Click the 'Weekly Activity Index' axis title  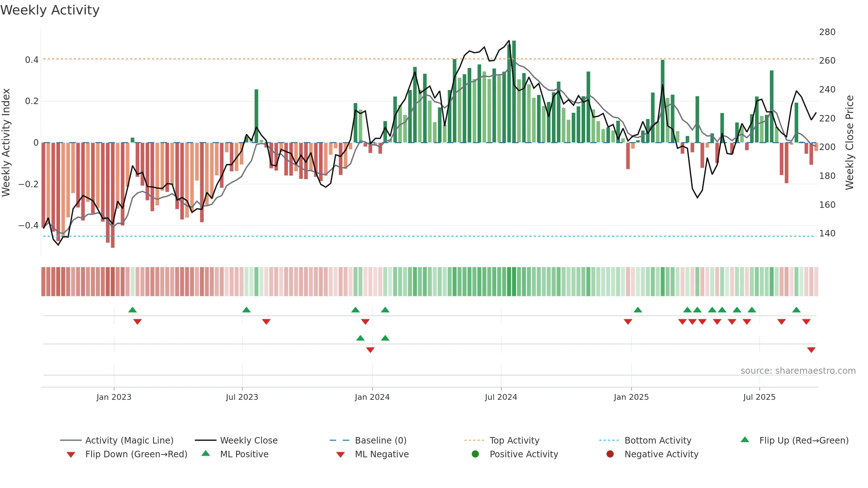coord(6,142)
